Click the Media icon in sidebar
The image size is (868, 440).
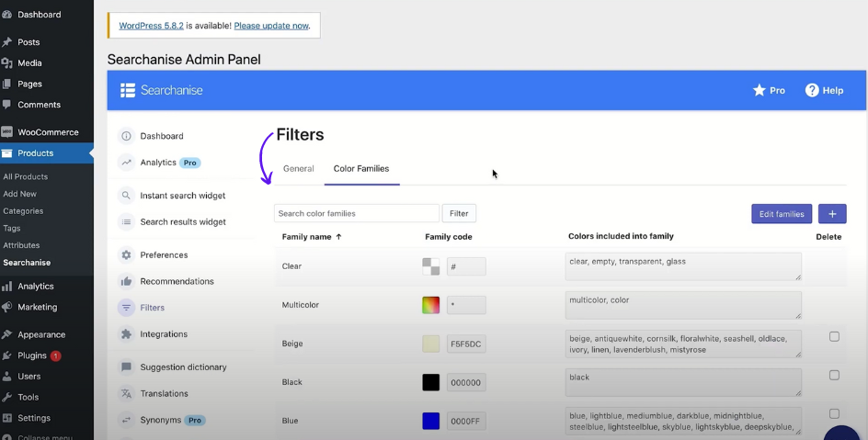pyautogui.click(x=6, y=63)
